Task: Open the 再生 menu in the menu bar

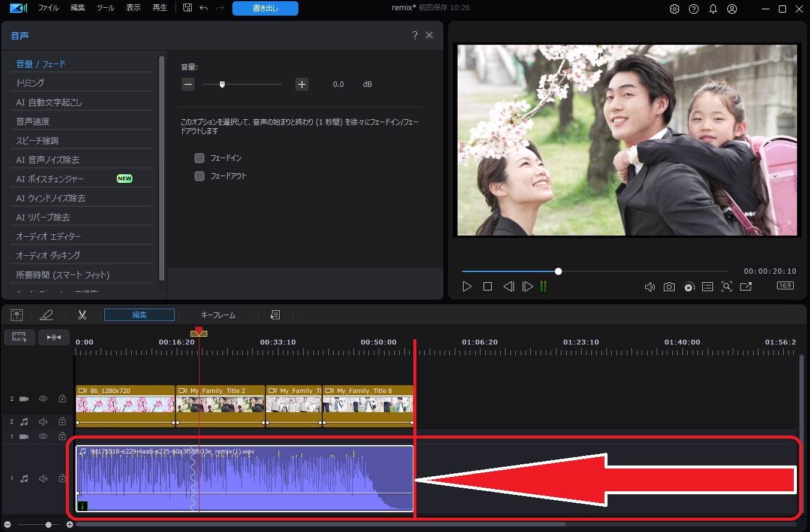Action: click(x=159, y=8)
